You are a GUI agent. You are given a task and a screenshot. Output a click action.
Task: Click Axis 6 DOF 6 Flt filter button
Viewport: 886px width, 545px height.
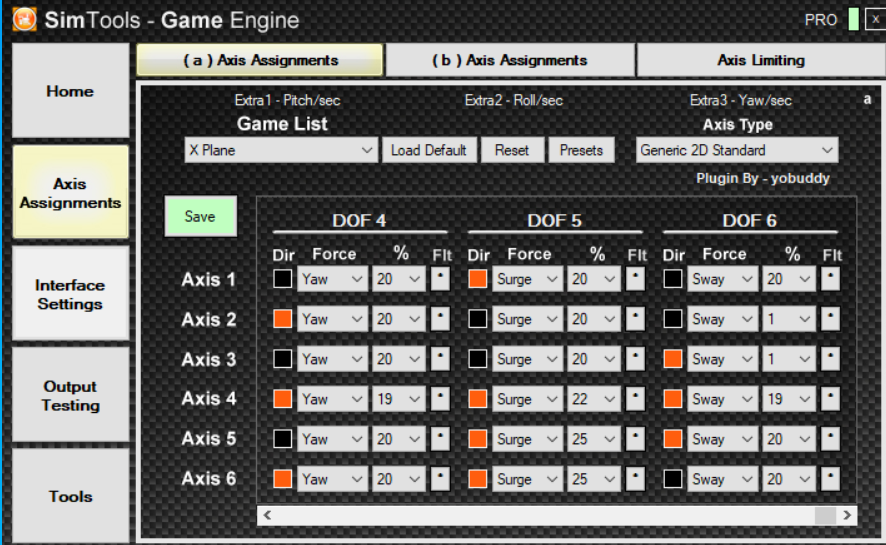[x=830, y=479]
